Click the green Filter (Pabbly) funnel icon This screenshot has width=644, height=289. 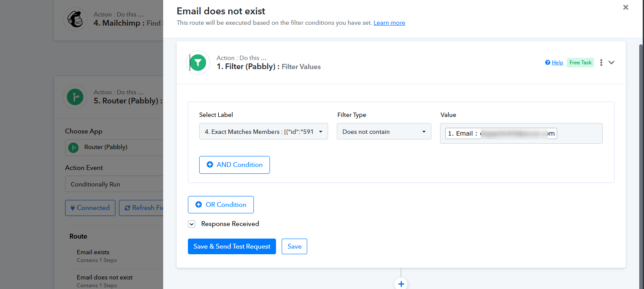[x=198, y=63]
